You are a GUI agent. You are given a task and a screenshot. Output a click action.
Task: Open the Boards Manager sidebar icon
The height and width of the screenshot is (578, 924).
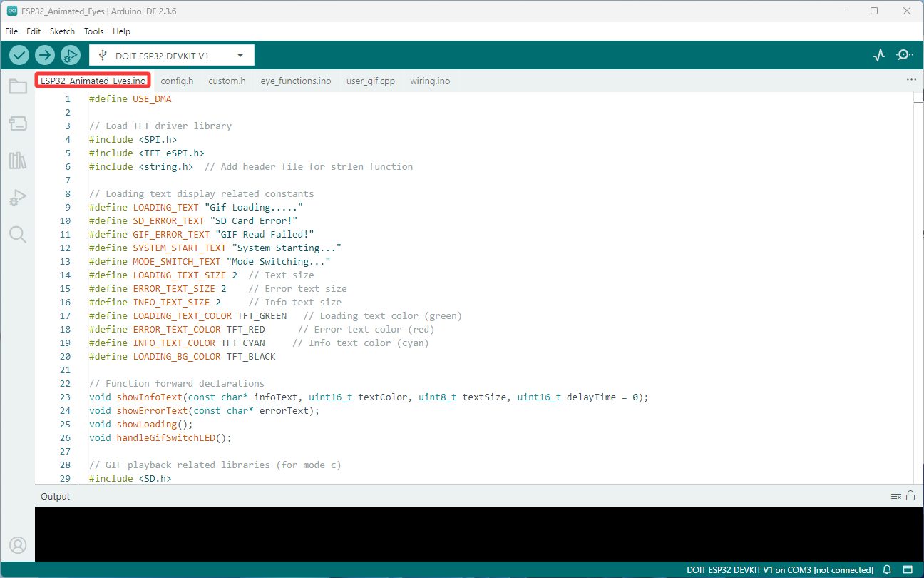point(18,123)
